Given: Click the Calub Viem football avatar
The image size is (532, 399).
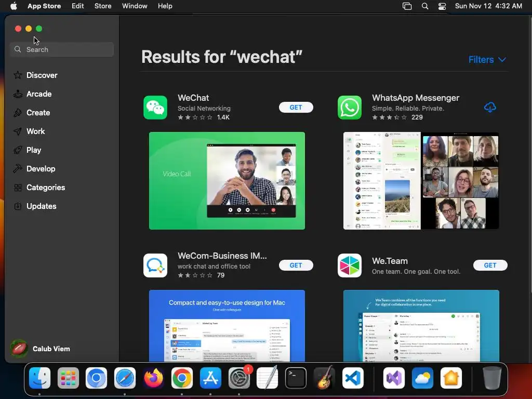Looking at the screenshot, I should pos(19,349).
